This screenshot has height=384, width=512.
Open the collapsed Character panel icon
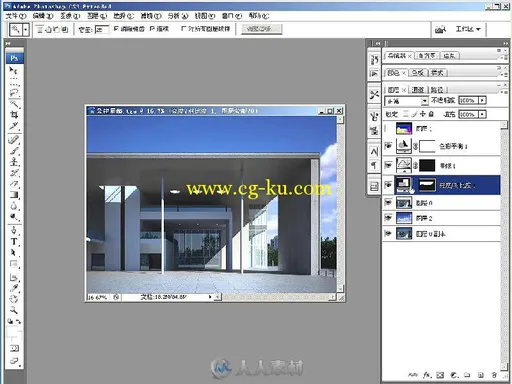click(374, 152)
